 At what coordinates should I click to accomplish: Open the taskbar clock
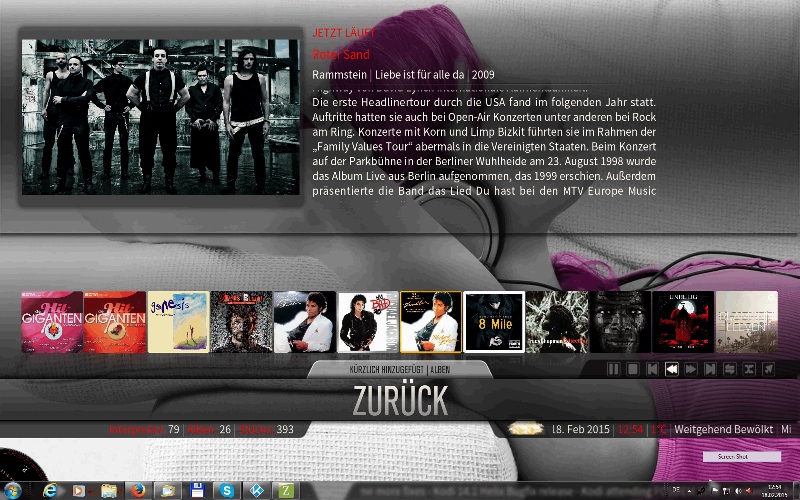774,491
